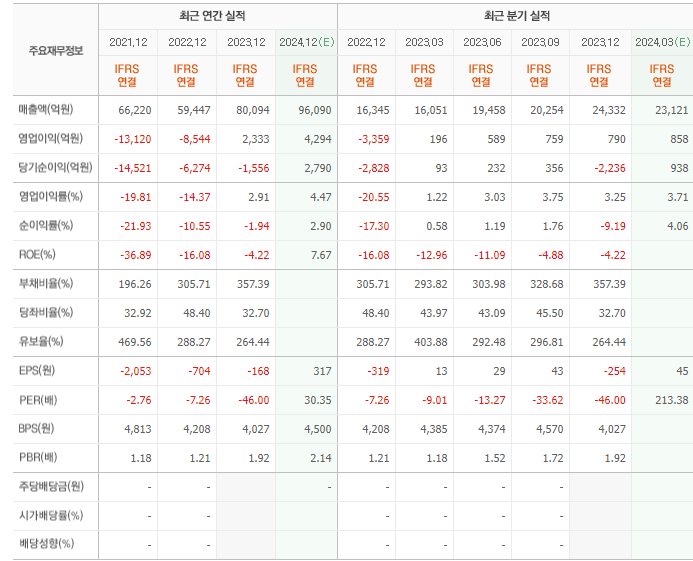The width and height of the screenshot is (693, 561).
Task: Click the 196.26 debt ratio value
Action: [135, 284]
